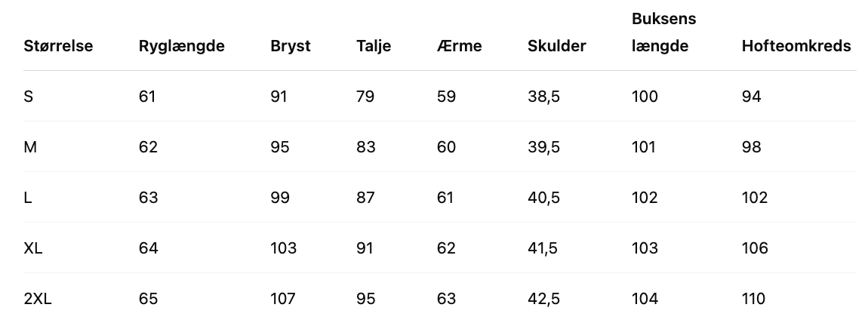Click the 38,5 Skulder value
This screenshot has width=868, height=329.
[x=543, y=97]
